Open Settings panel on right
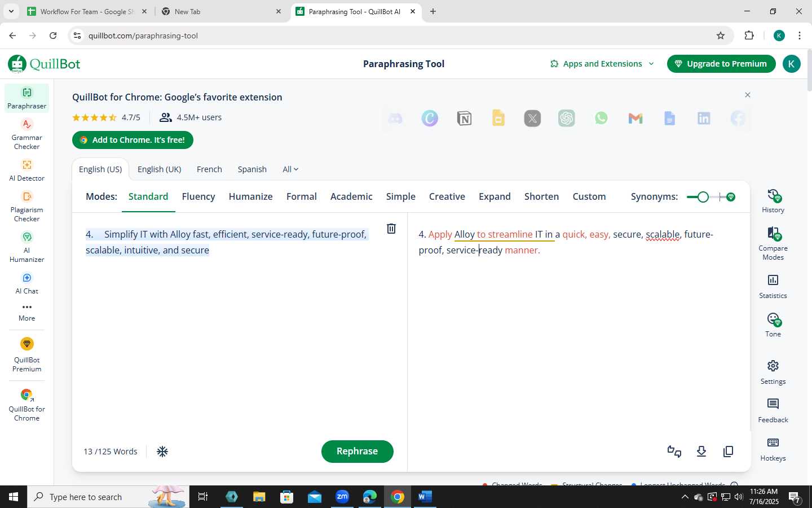The width and height of the screenshot is (812, 508). 773,372
